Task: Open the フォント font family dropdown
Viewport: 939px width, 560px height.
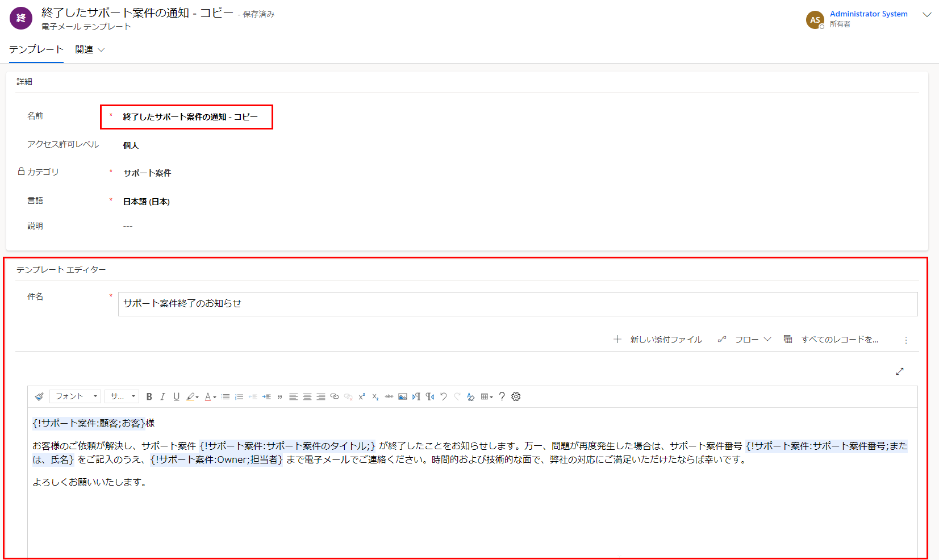Action: [75, 396]
